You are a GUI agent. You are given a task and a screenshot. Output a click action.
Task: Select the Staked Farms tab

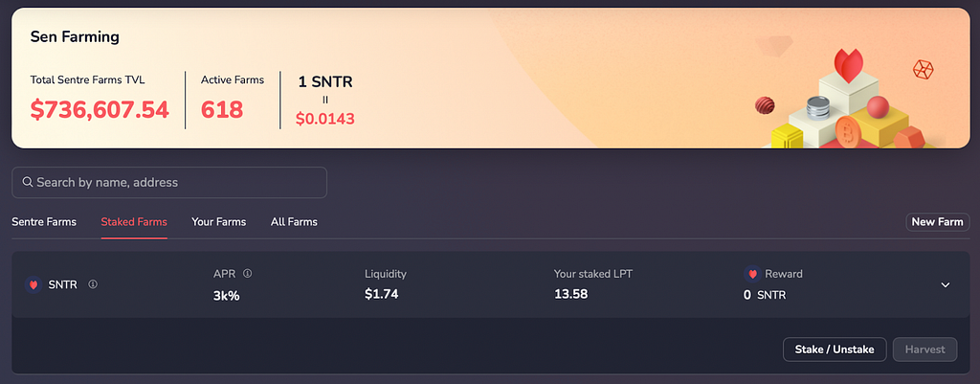point(134,222)
